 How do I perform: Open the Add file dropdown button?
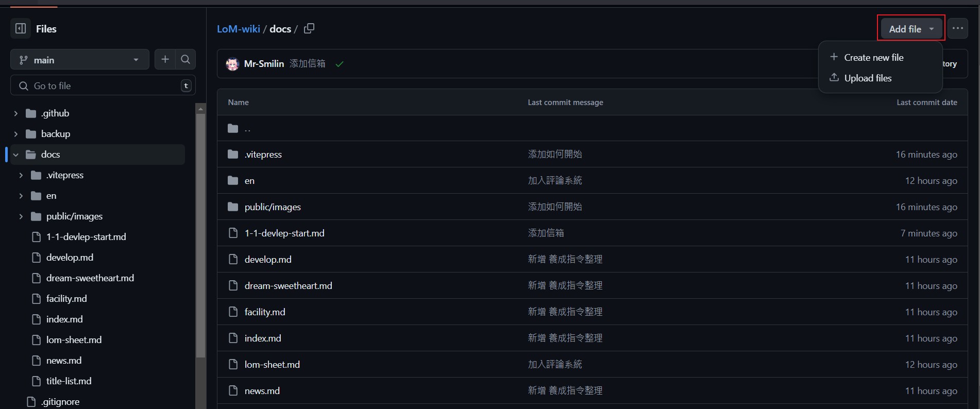point(910,29)
